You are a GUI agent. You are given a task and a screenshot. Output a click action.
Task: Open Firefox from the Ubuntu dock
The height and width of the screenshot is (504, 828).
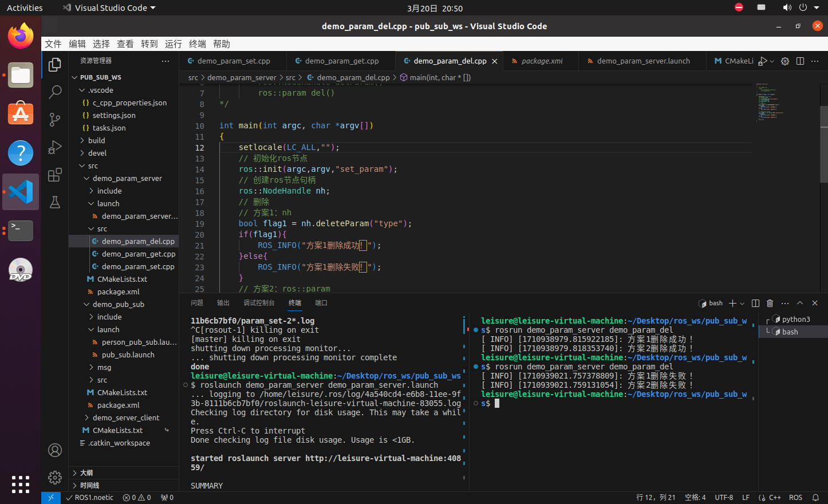[x=21, y=36]
